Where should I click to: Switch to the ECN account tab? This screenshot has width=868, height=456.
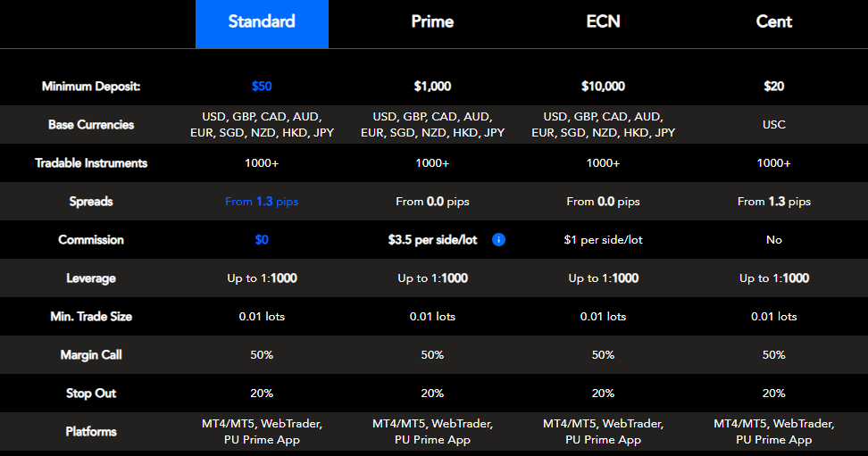603,21
